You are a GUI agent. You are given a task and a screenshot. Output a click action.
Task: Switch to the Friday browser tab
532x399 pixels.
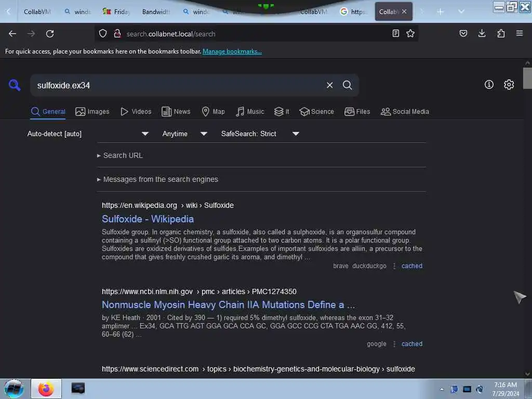(x=116, y=11)
